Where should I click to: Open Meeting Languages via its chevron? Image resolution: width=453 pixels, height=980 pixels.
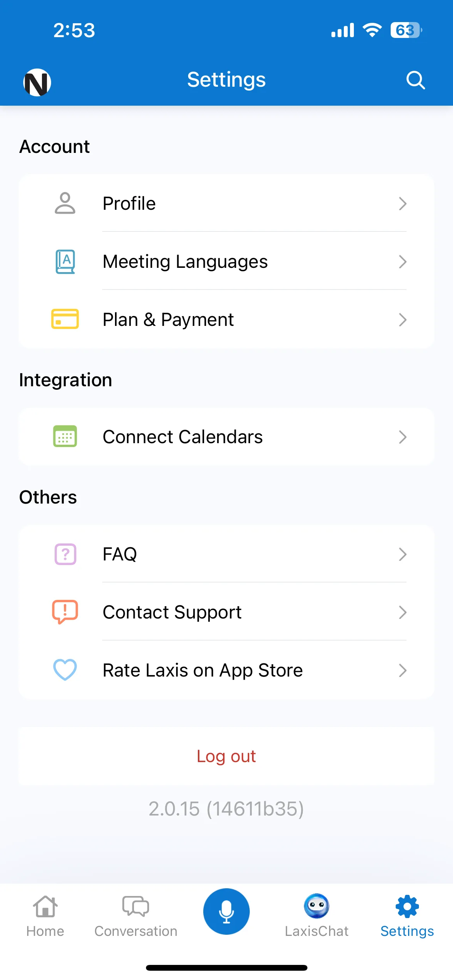tap(403, 262)
